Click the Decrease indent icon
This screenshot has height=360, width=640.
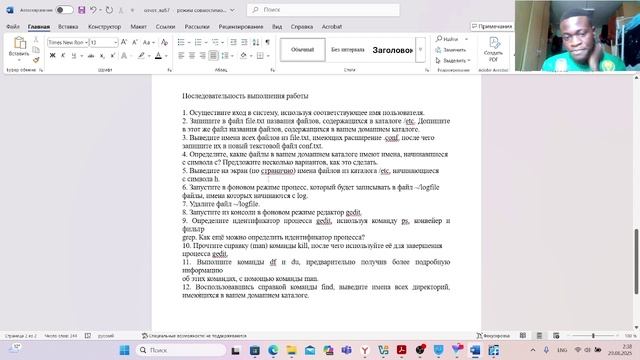(x=233, y=42)
